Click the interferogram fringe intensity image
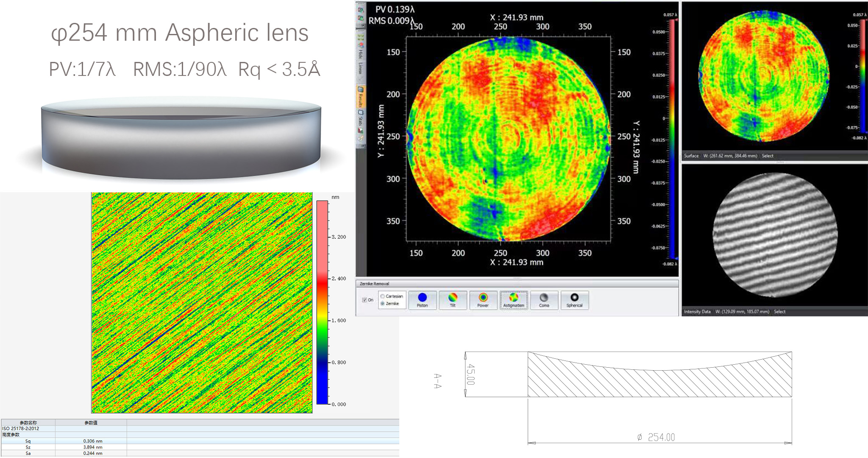This screenshot has width=868, height=458. click(x=775, y=235)
